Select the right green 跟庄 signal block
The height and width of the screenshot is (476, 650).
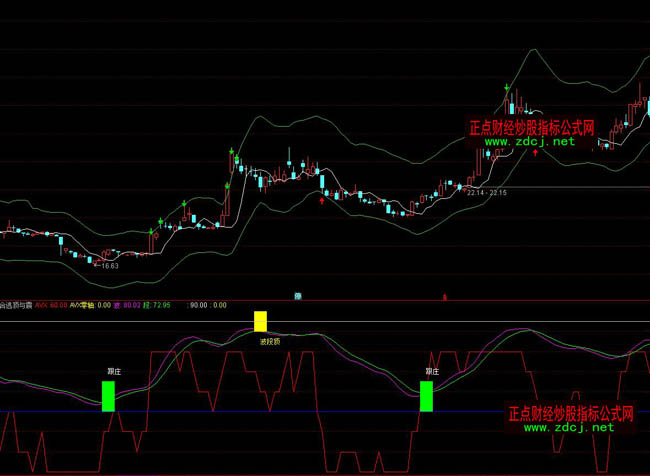[x=426, y=396]
